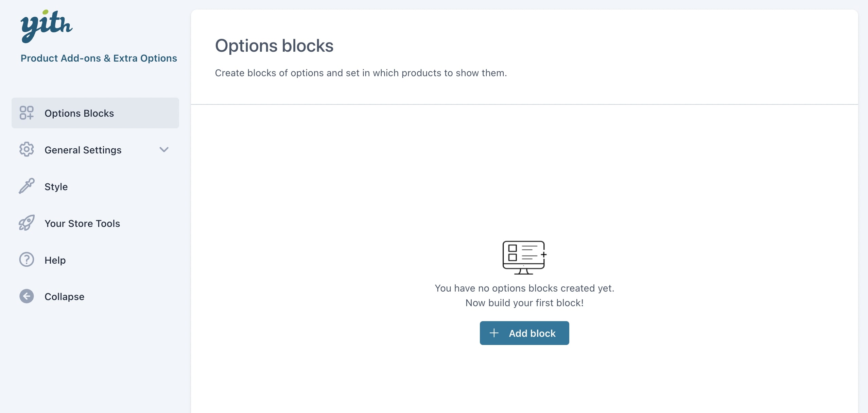The width and height of the screenshot is (868, 413).
Task: Click the Your Store Tools rocket icon
Action: click(x=27, y=223)
